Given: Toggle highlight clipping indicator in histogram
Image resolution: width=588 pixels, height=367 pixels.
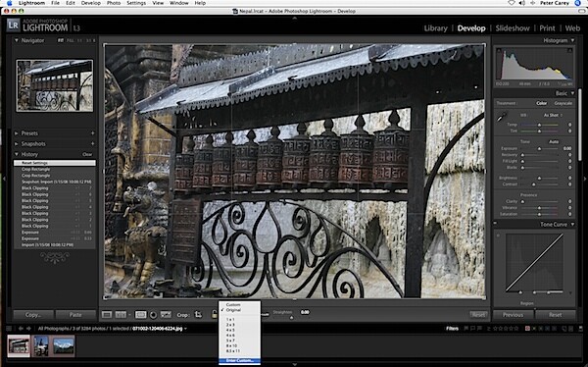Looking at the screenshot, I should pyautogui.click(x=570, y=50).
